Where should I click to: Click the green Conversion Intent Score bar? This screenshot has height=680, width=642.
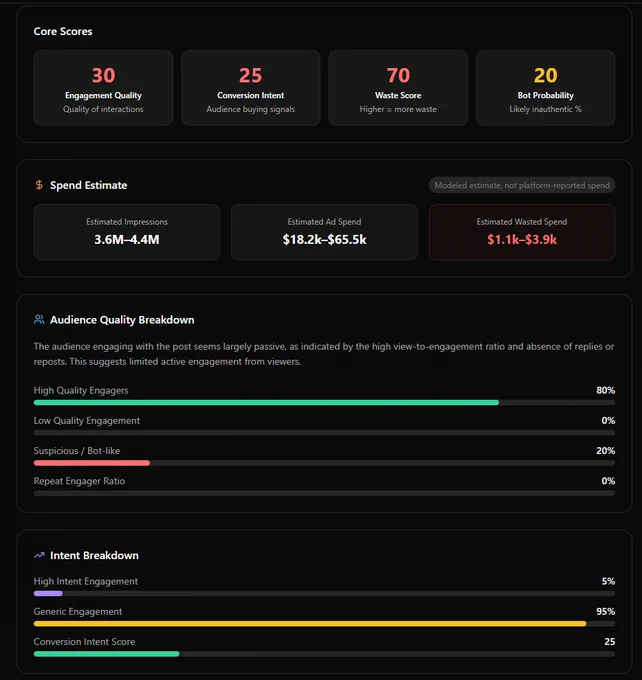[x=106, y=654]
